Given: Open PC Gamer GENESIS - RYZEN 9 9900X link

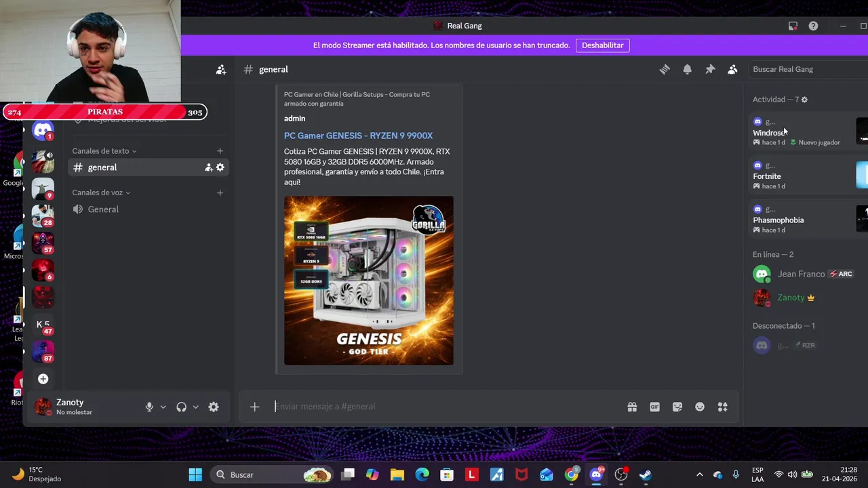Looking at the screenshot, I should pyautogui.click(x=358, y=136).
